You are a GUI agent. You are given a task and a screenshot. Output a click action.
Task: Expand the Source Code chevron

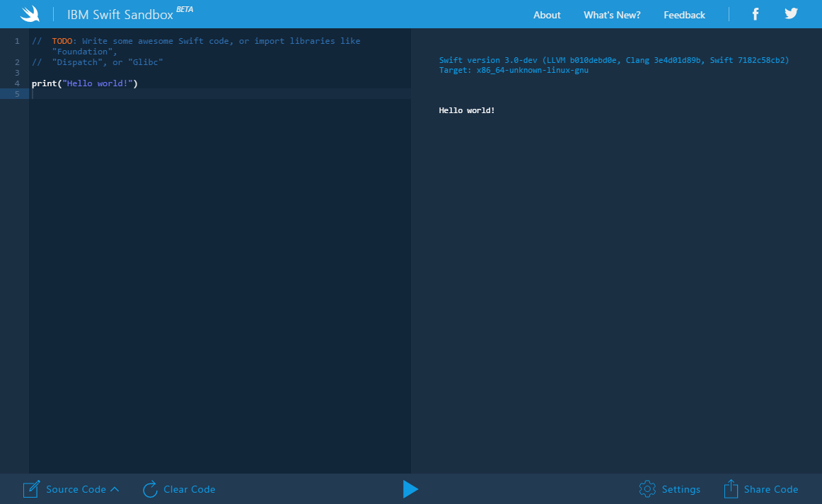click(x=115, y=488)
